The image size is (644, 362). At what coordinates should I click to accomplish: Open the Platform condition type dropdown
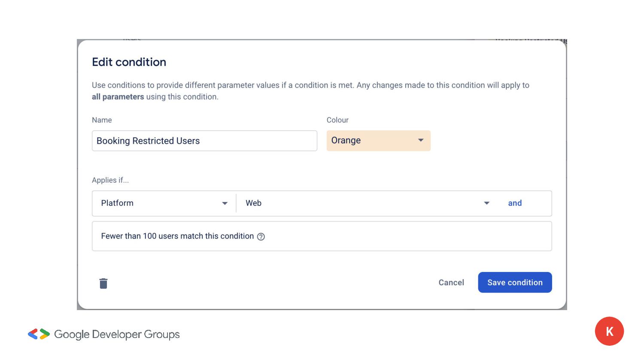click(x=163, y=203)
